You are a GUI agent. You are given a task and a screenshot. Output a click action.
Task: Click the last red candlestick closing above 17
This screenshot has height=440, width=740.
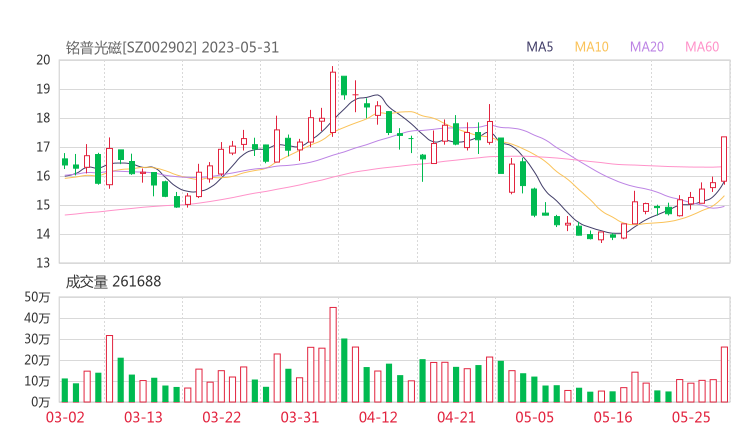[x=724, y=159]
